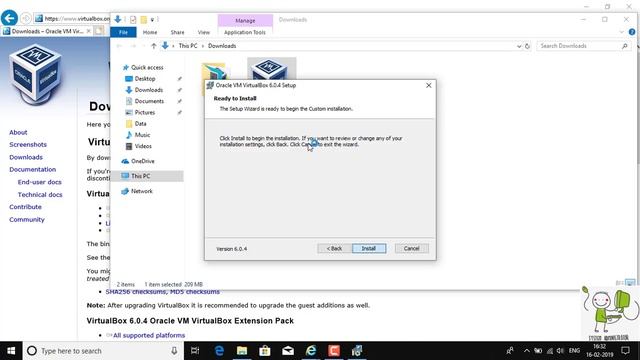640x360 pixels.
Task: Open the All supported platforms link
Action: click(149, 336)
